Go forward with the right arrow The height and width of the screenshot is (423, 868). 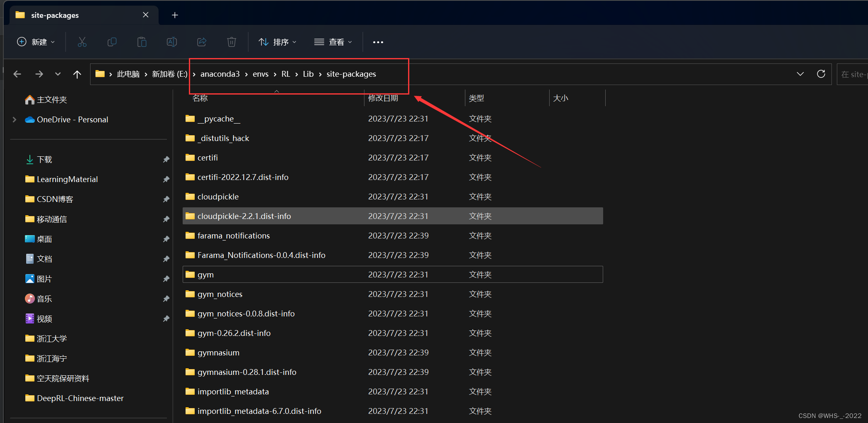point(39,74)
